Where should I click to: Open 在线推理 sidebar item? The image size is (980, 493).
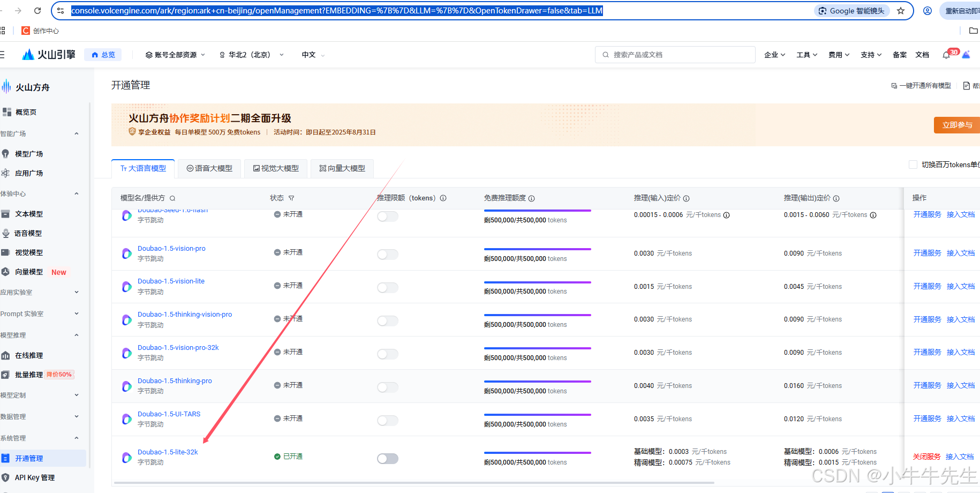point(29,355)
